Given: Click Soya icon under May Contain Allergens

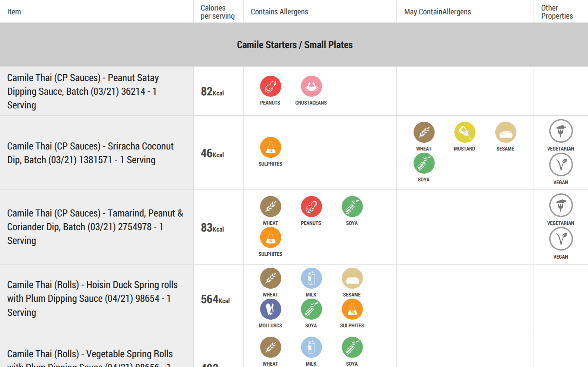Looking at the screenshot, I should pyautogui.click(x=424, y=163).
